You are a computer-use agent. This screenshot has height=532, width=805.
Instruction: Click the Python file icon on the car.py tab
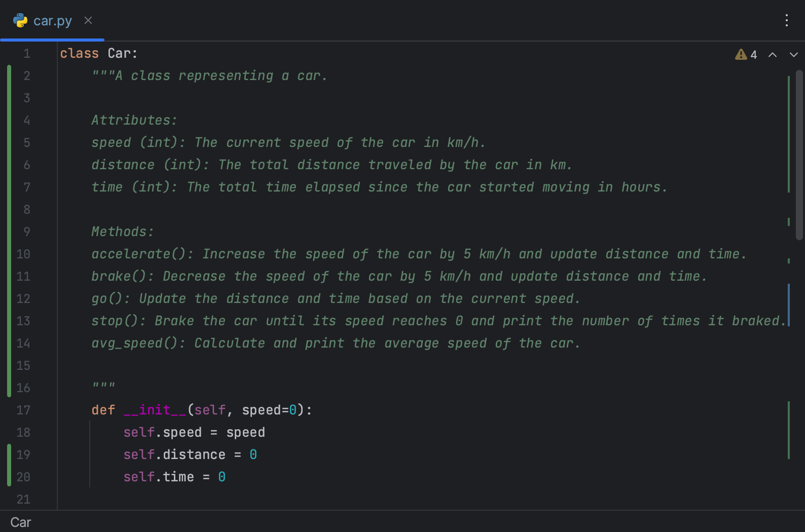(x=20, y=21)
